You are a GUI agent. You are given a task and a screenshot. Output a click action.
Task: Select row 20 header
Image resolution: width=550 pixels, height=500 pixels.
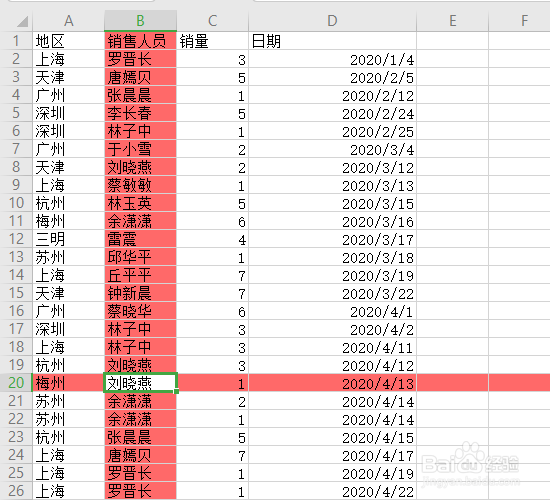16,382
